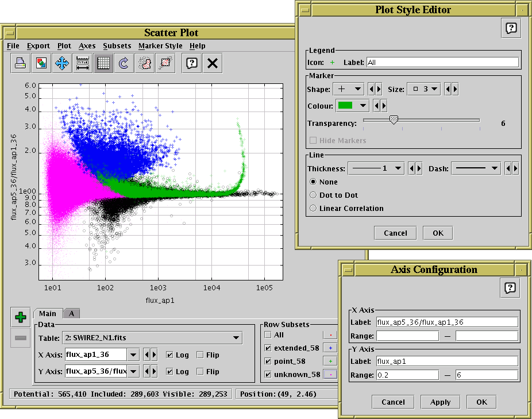Viewport: 532px width, 419px height.
Task: Click marker style button for extended_58 subset
Action: pyautogui.click(x=330, y=348)
